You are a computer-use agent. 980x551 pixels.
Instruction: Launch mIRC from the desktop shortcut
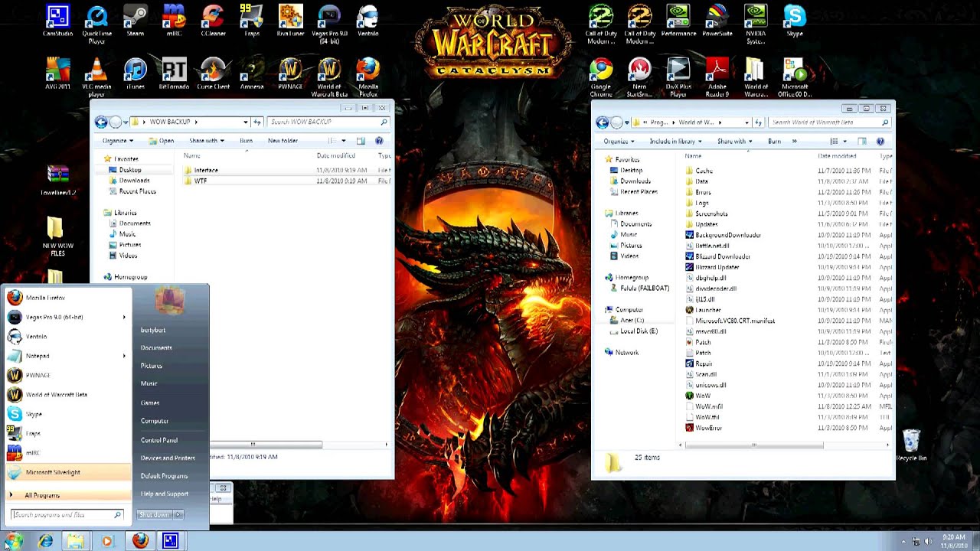pos(174,21)
